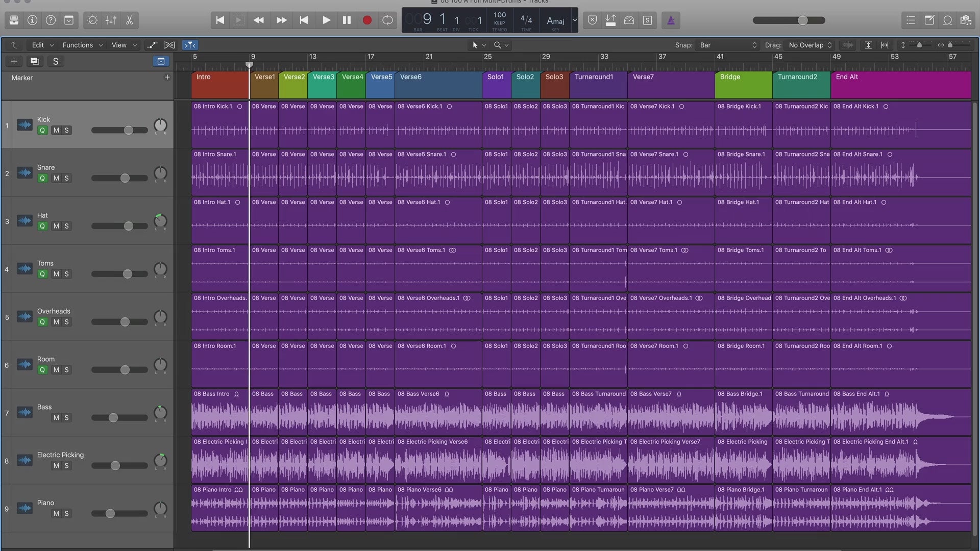Start recording with Record button

coord(367,20)
